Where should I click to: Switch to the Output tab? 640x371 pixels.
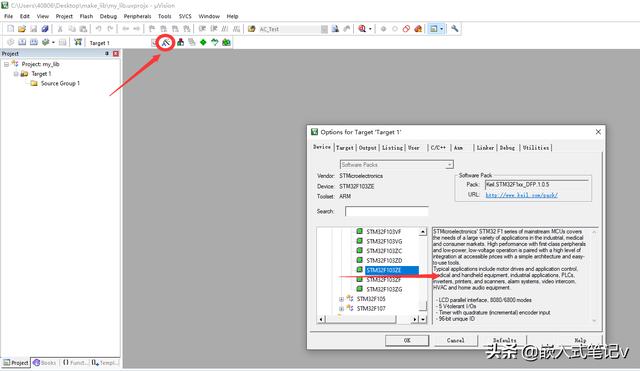pos(367,148)
